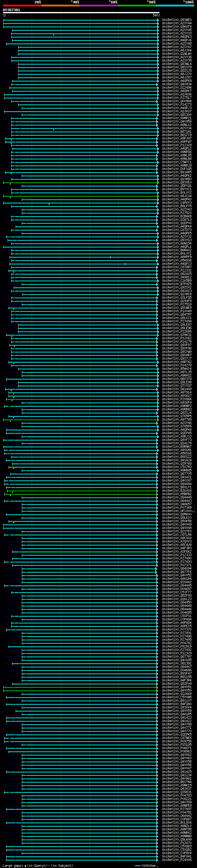Image resolution: width=197 pixels, height=868 pixels.
Task: Select hit UniRef100_Q41823
Action: point(177,291)
